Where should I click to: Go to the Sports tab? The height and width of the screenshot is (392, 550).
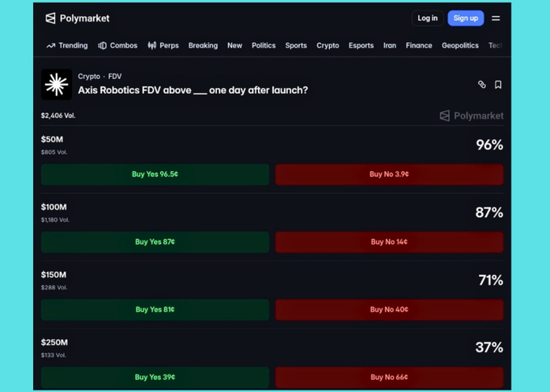296,45
